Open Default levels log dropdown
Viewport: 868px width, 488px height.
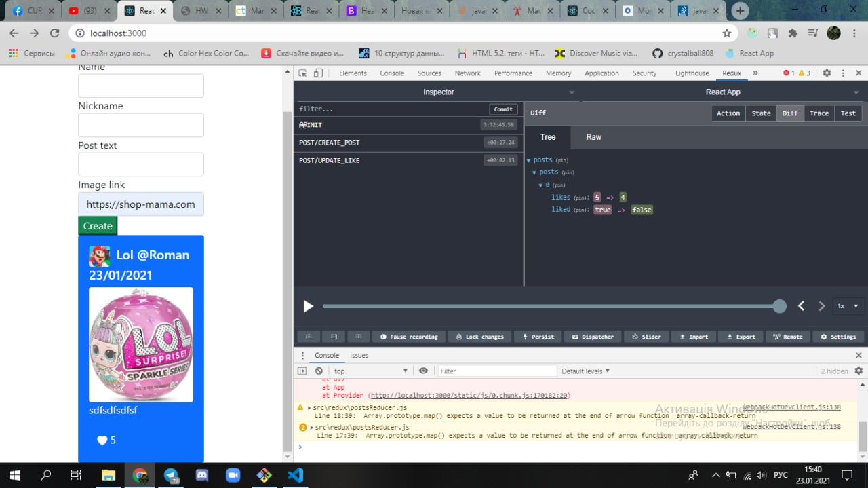tap(586, 371)
